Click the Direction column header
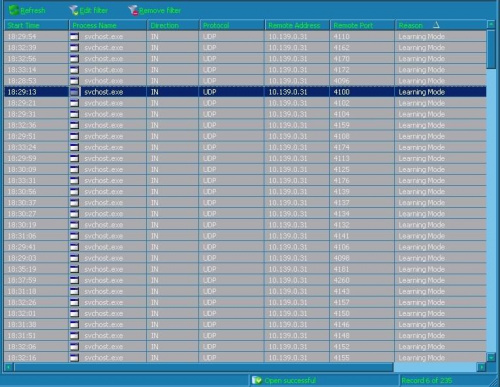This screenshot has width=500, height=387. click(x=173, y=25)
